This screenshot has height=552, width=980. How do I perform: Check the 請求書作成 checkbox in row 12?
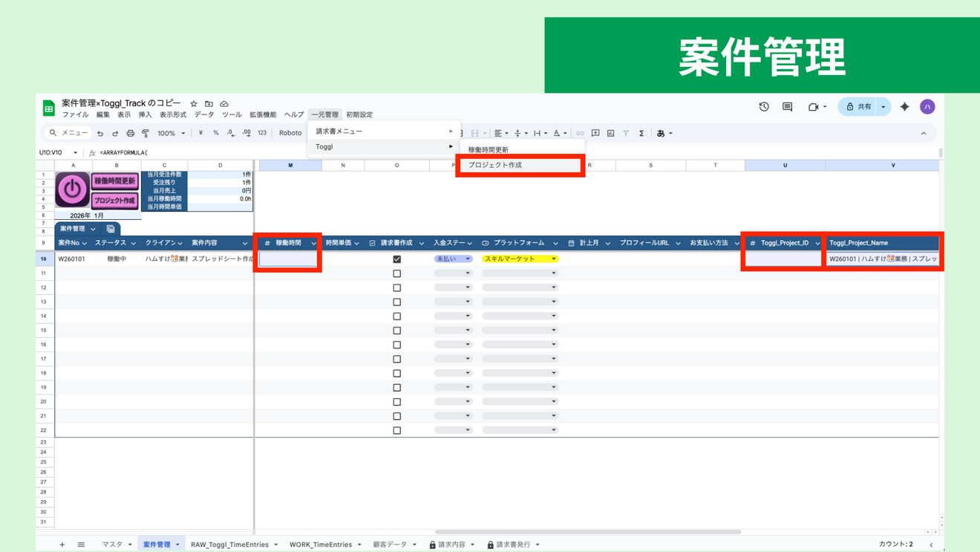tap(397, 288)
